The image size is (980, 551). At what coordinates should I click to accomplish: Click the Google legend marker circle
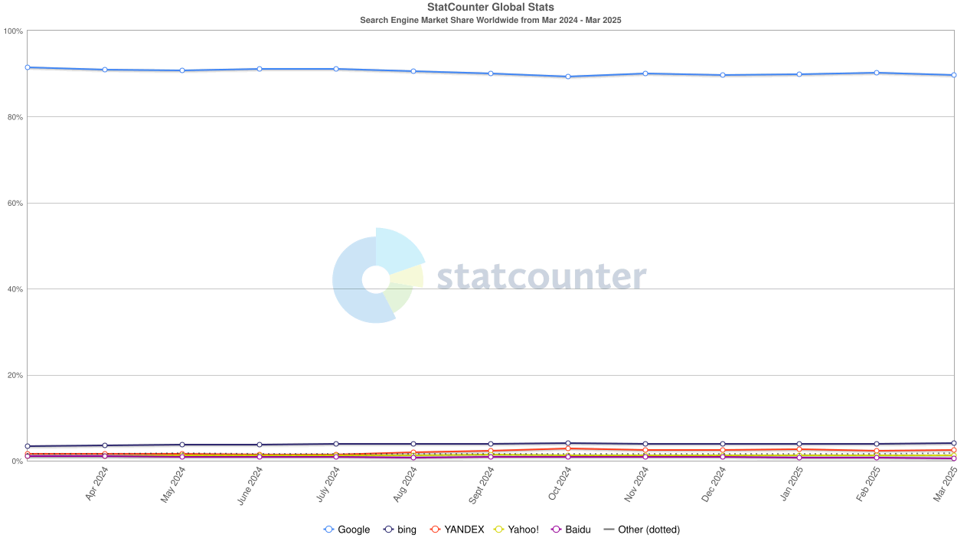[329, 530]
